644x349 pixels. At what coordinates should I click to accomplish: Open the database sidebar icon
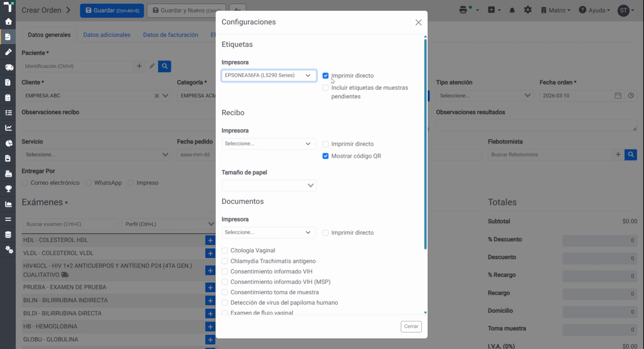[x=8, y=235]
